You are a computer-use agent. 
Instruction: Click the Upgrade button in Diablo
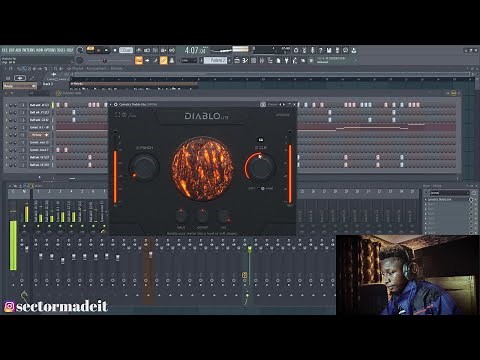(282, 115)
